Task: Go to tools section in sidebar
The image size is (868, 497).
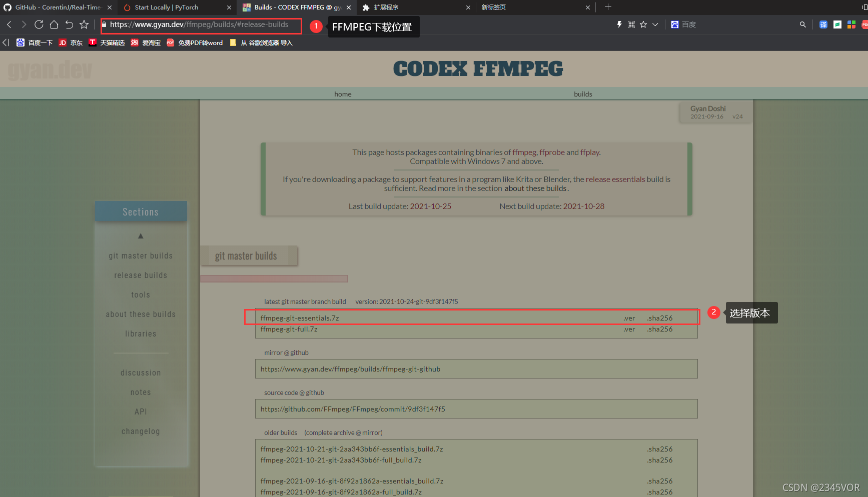Action: tap(141, 295)
